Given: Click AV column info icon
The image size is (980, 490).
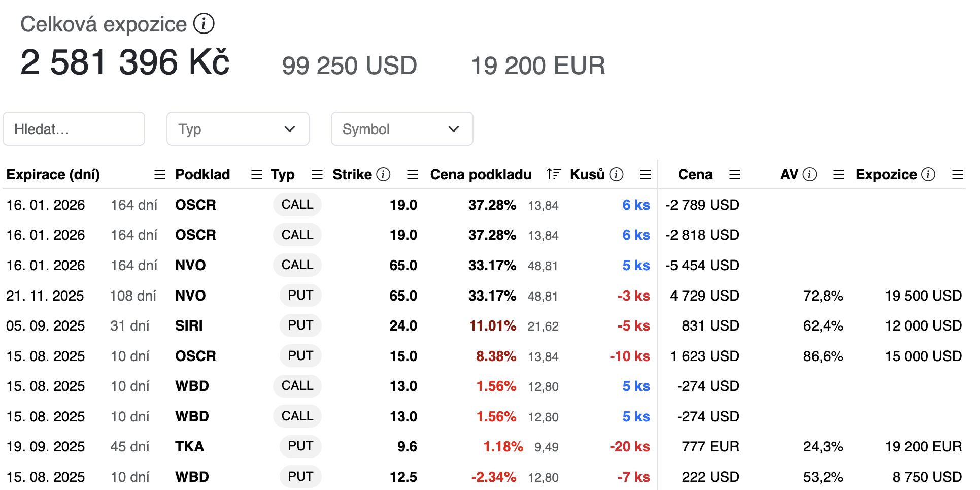Looking at the screenshot, I should click(x=810, y=175).
